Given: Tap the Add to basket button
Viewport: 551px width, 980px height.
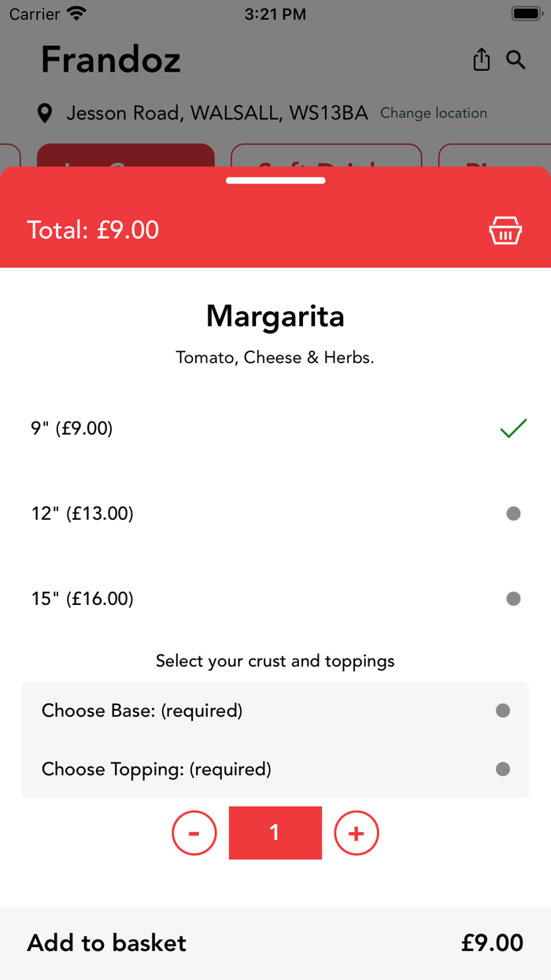Looking at the screenshot, I should tap(275, 943).
